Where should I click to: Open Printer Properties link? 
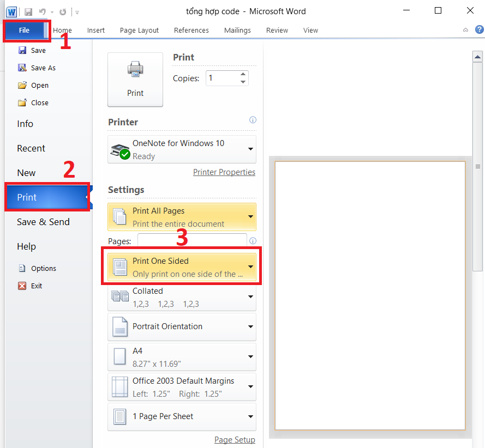224,172
